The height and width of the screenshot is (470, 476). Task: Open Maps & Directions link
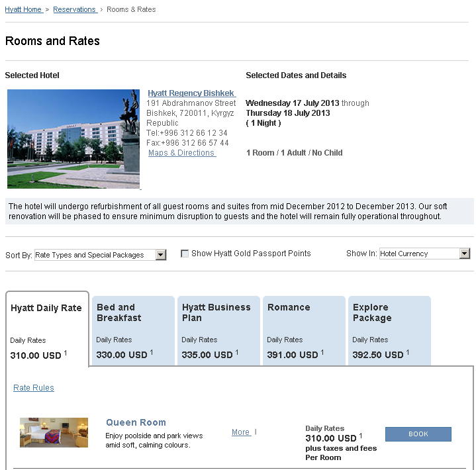pos(181,153)
